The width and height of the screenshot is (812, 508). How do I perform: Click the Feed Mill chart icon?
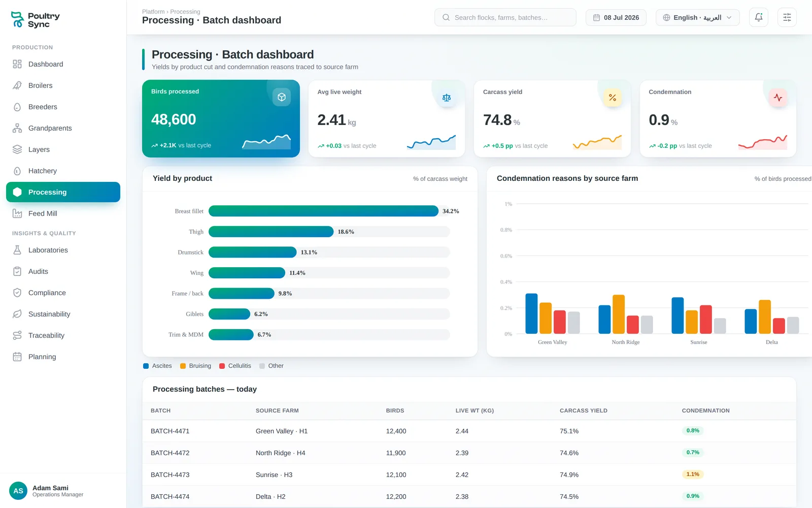point(17,213)
